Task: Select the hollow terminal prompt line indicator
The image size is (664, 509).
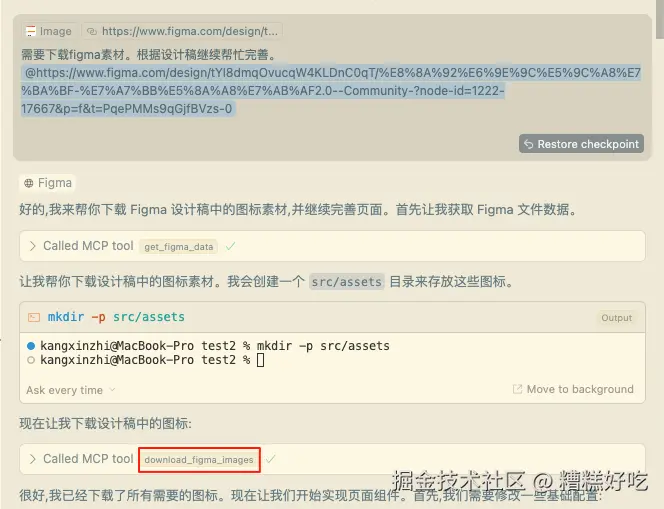Action: [x=30, y=360]
